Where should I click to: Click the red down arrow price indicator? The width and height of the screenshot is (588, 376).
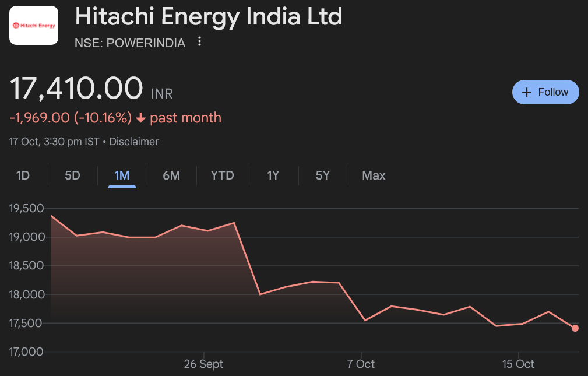140,118
